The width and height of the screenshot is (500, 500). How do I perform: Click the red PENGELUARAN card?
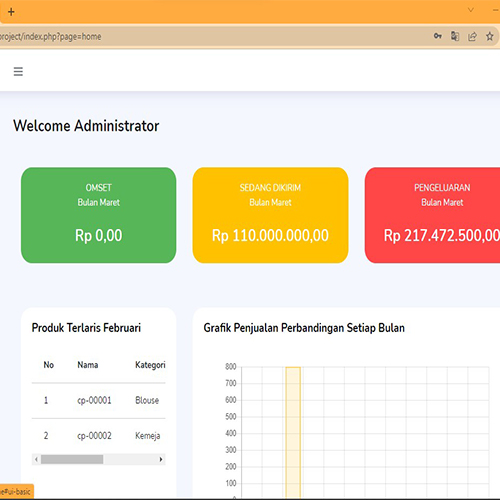pos(432,215)
